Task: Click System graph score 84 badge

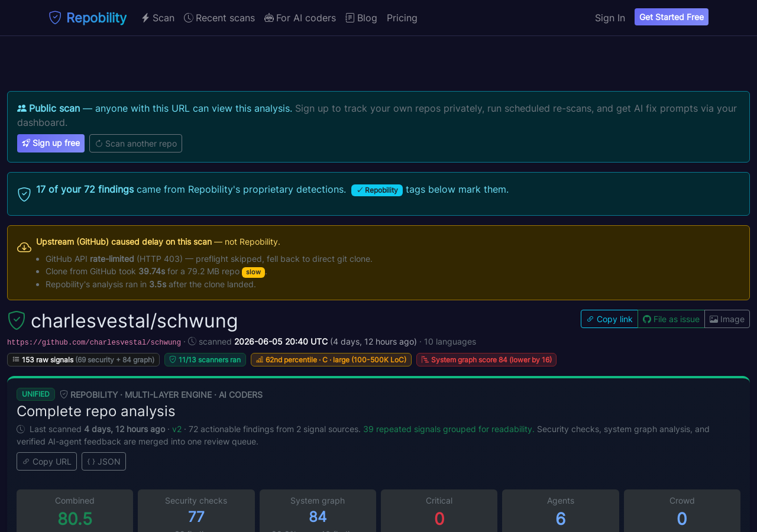Action: [x=486, y=359]
